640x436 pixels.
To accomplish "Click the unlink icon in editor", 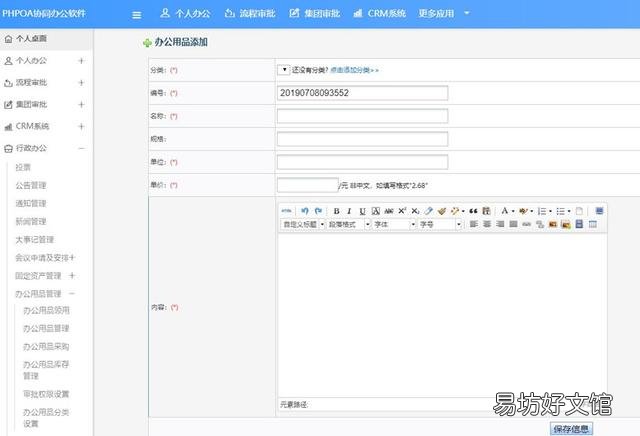I will pyautogui.click(x=540, y=224).
